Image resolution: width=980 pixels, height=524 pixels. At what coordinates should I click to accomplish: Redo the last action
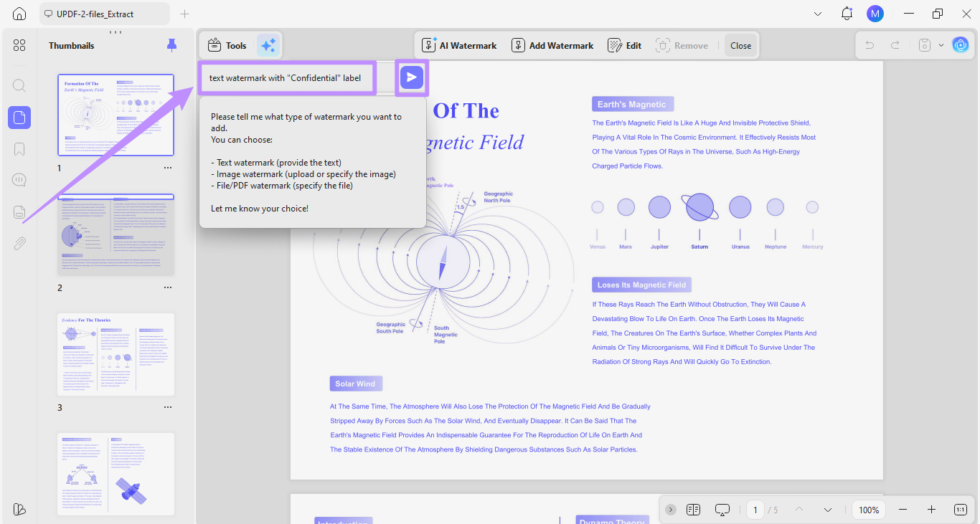click(x=895, y=45)
